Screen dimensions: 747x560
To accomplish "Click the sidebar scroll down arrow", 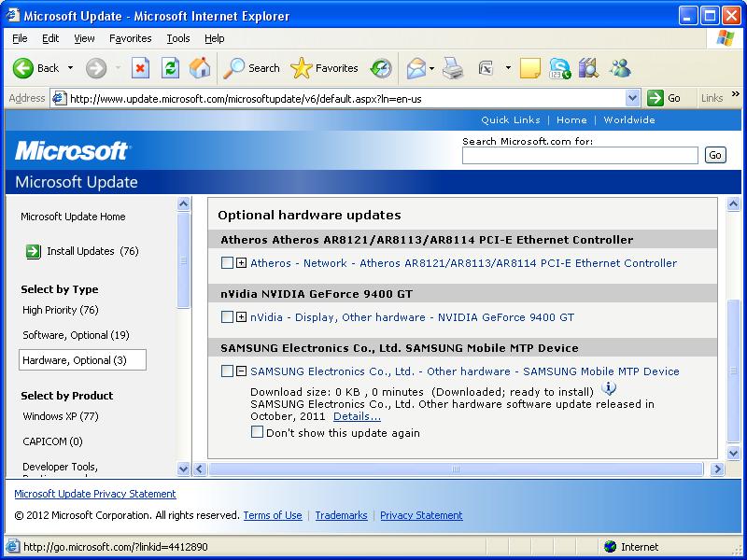I will (x=183, y=469).
